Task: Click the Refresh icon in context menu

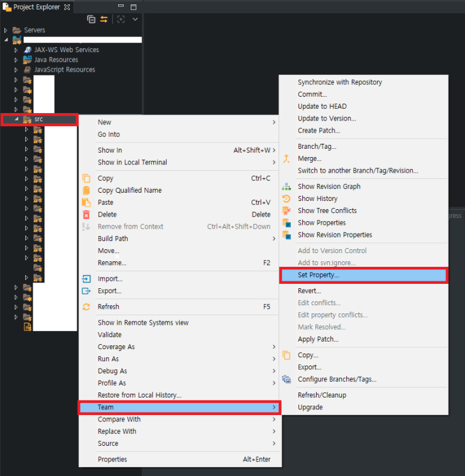Action: tap(86, 306)
